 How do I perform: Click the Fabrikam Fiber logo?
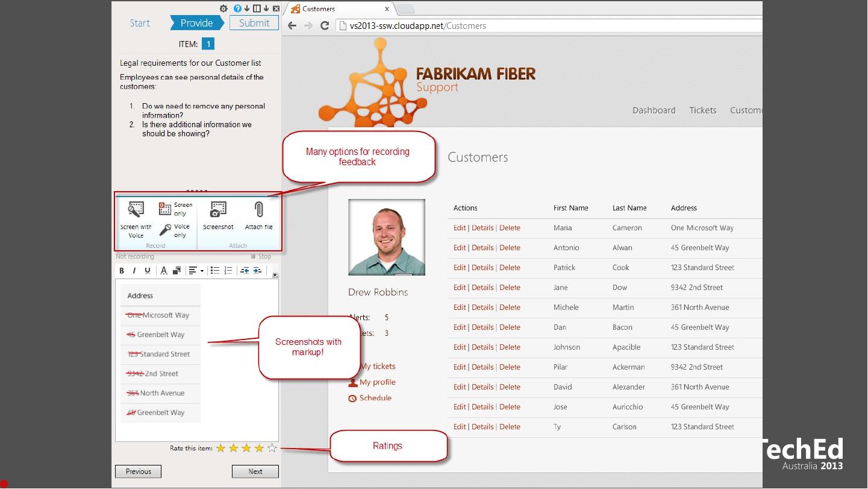coord(427,81)
